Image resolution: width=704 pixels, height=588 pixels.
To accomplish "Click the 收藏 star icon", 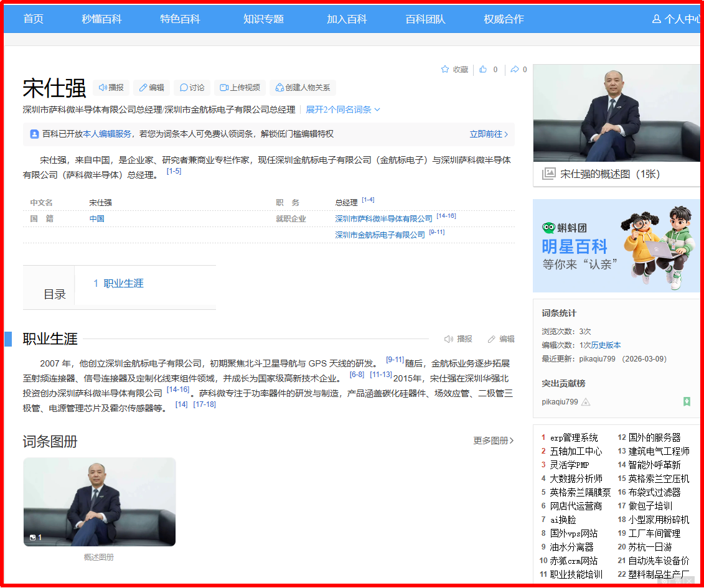I will (x=454, y=70).
